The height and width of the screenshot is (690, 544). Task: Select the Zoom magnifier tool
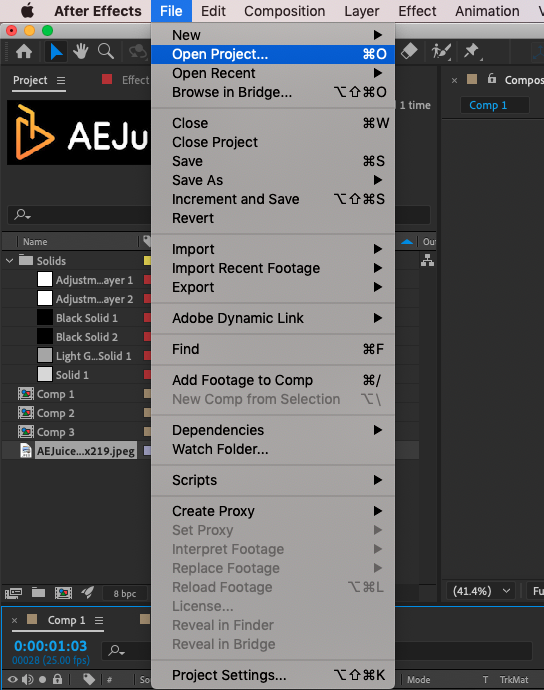pos(106,52)
